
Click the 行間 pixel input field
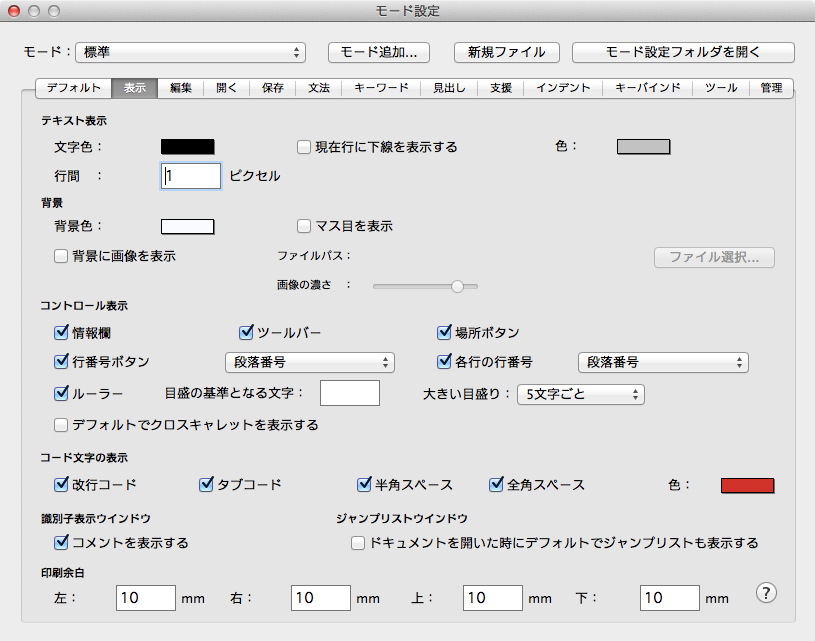point(191,176)
